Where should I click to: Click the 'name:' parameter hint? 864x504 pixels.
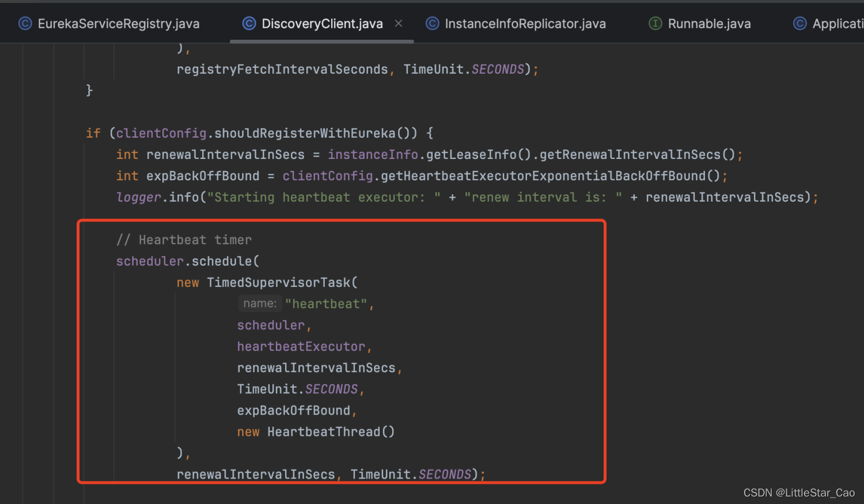coord(260,304)
